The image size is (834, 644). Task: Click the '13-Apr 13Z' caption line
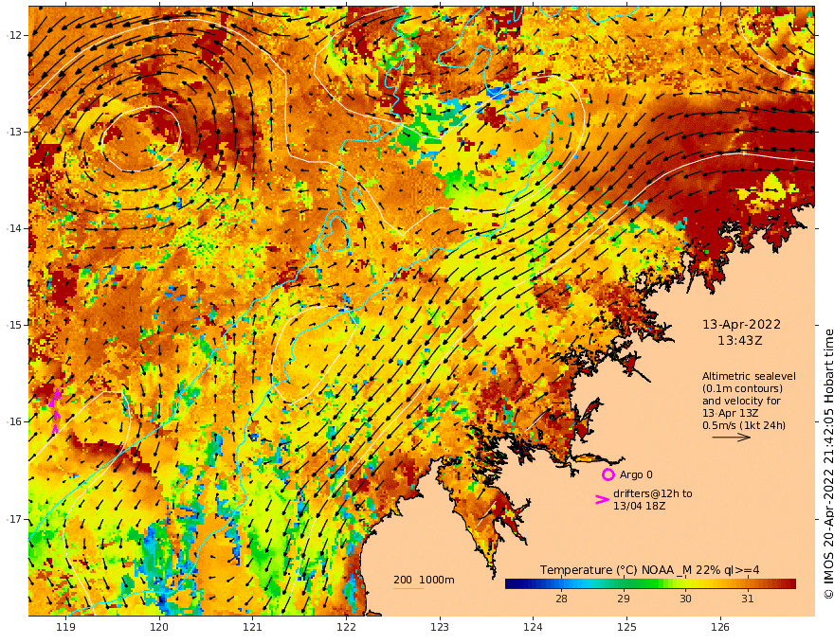click(x=730, y=413)
